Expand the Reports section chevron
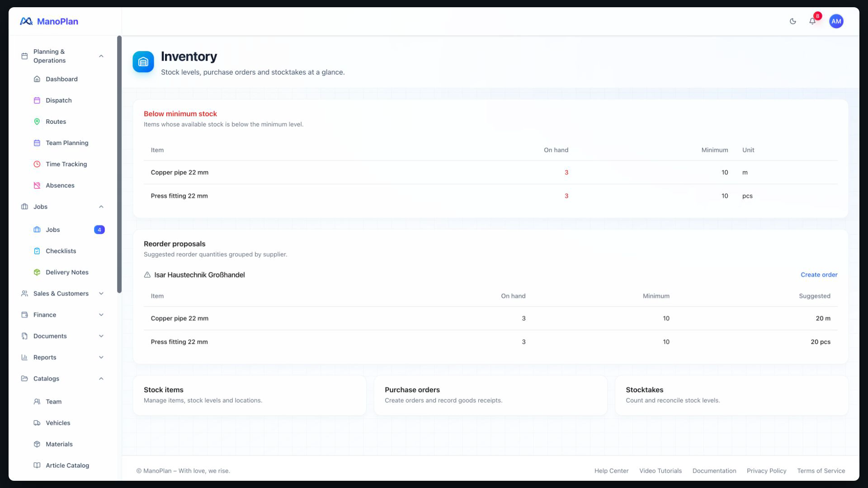Image resolution: width=868 pixels, height=488 pixels. 101,357
